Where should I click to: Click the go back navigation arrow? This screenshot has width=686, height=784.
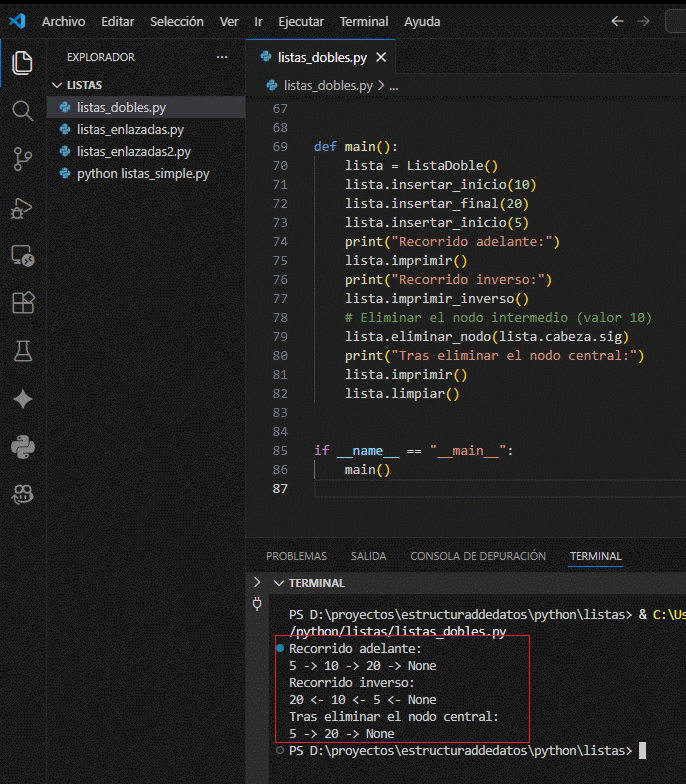[x=617, y=21]
